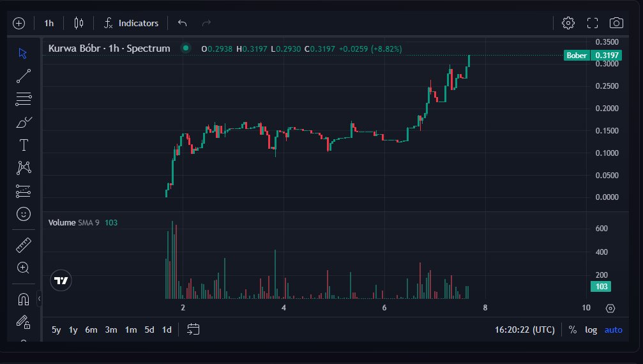643x364 pixels.
Task: Toggle auto scale mode
Action: click(613, 330)
